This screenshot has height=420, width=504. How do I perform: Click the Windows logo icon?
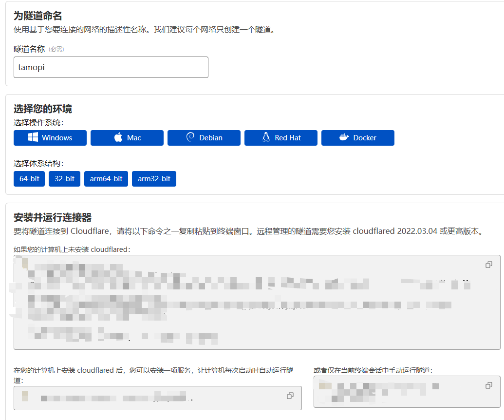point(33,138)
